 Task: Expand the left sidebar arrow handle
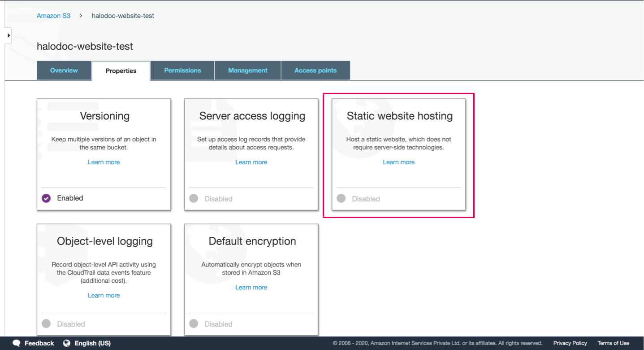[x=9, y=35]
